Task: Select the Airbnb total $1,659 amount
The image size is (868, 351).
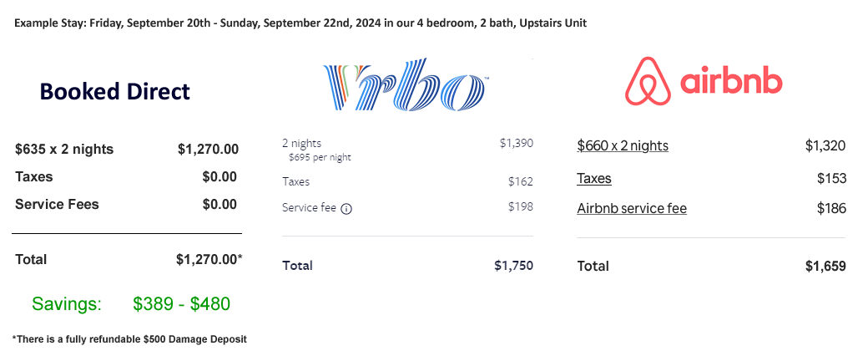Action: tap(825, 266)
